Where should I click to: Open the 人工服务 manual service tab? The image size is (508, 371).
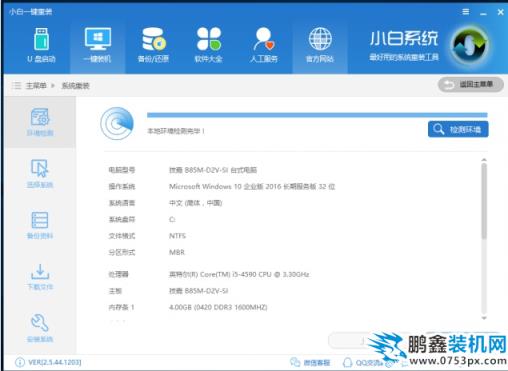264,45
